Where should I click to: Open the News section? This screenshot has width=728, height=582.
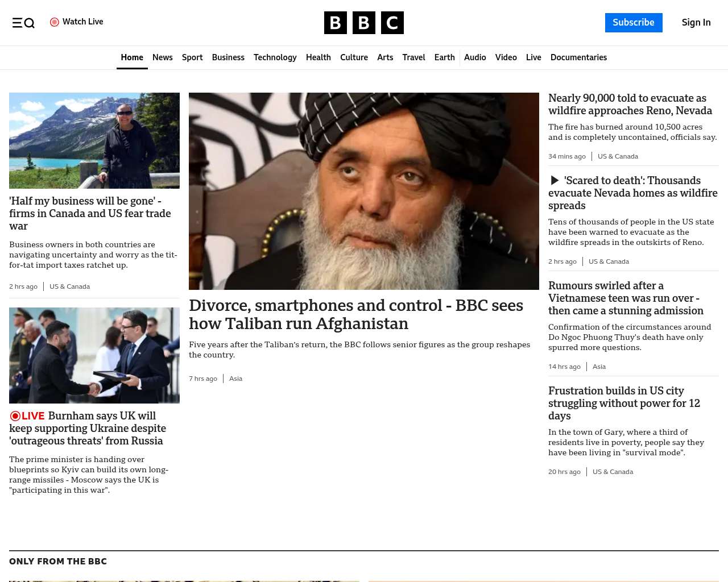[x=163, y=57]
